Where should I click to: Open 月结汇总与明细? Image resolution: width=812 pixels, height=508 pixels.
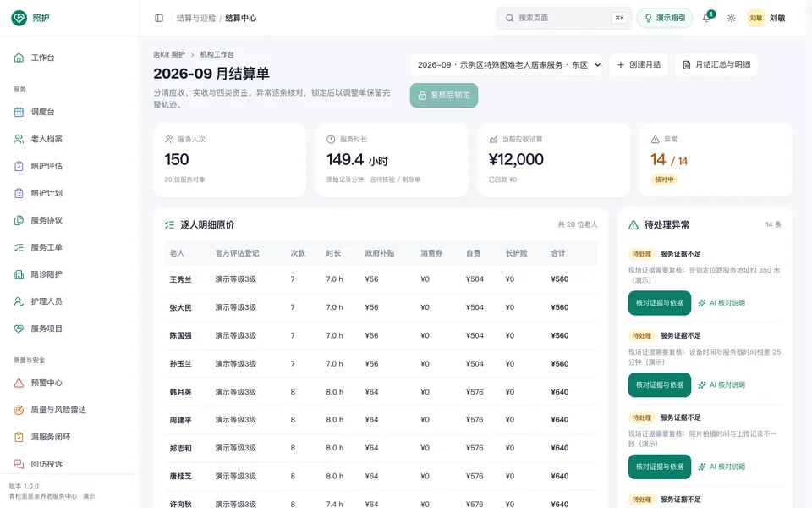(x=716, y=65)
